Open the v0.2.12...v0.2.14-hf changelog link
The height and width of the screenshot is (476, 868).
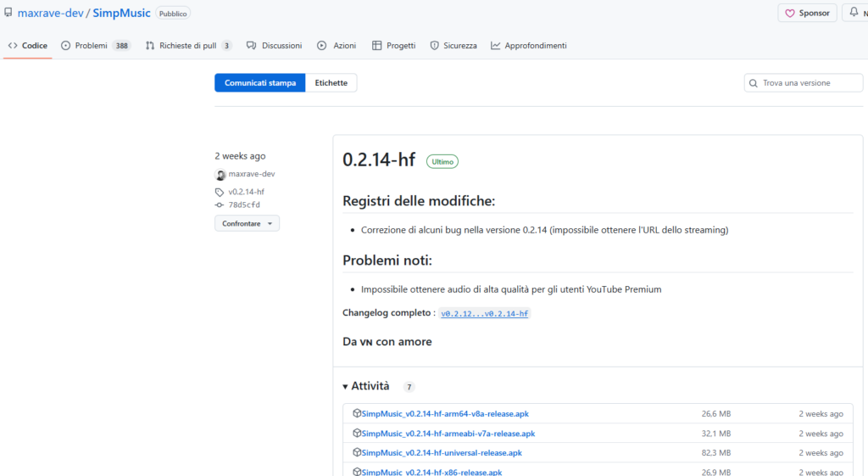[x=484, y=314]
